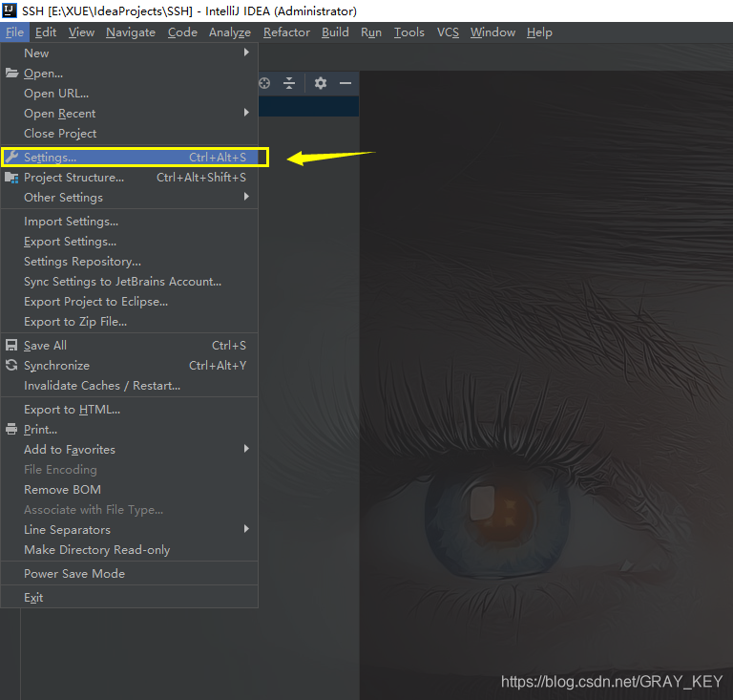The height and width of the screenshot is (700, 733).
Task: Expand the Open Recent submenu arrow
Action: pyautogui.click(x=246, y=113)
